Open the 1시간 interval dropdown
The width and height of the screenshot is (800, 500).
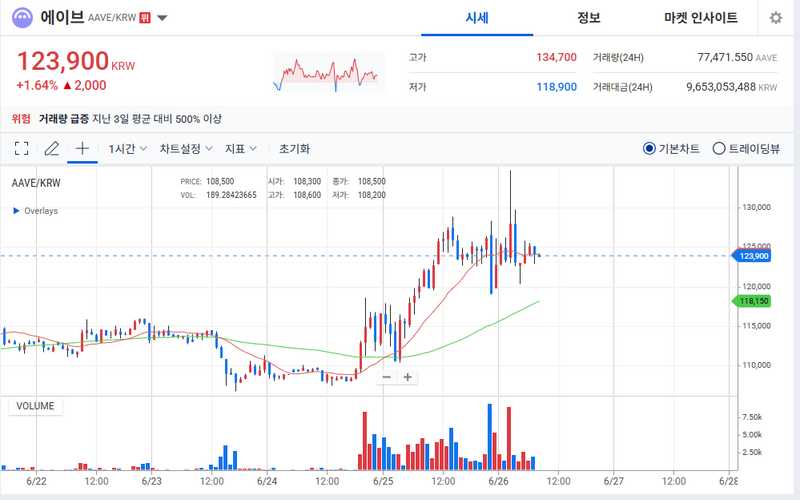(x=128, y=148)
